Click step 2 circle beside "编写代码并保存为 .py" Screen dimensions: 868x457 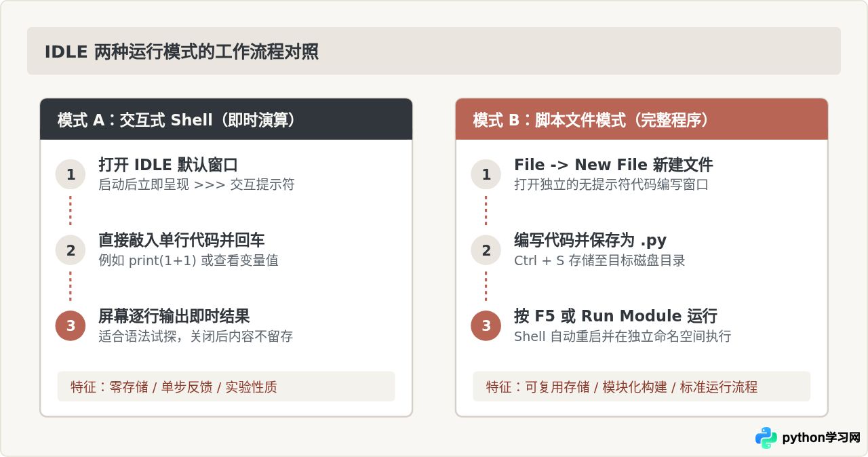(486, 250)
